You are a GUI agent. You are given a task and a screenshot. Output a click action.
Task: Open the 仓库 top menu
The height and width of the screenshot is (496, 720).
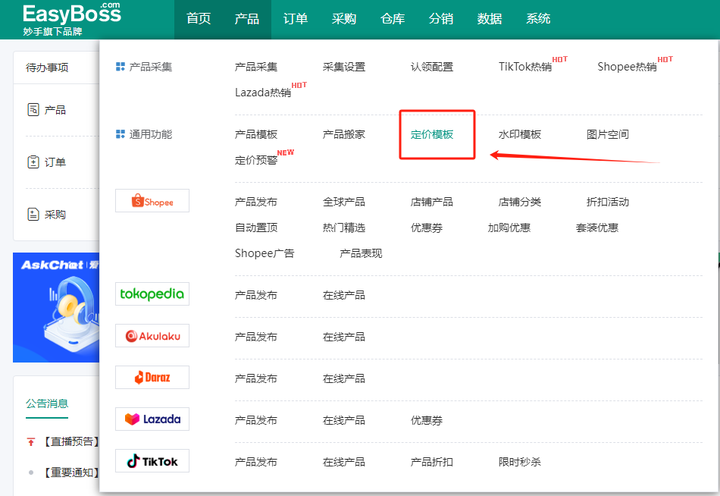click(x=393, y=19)
